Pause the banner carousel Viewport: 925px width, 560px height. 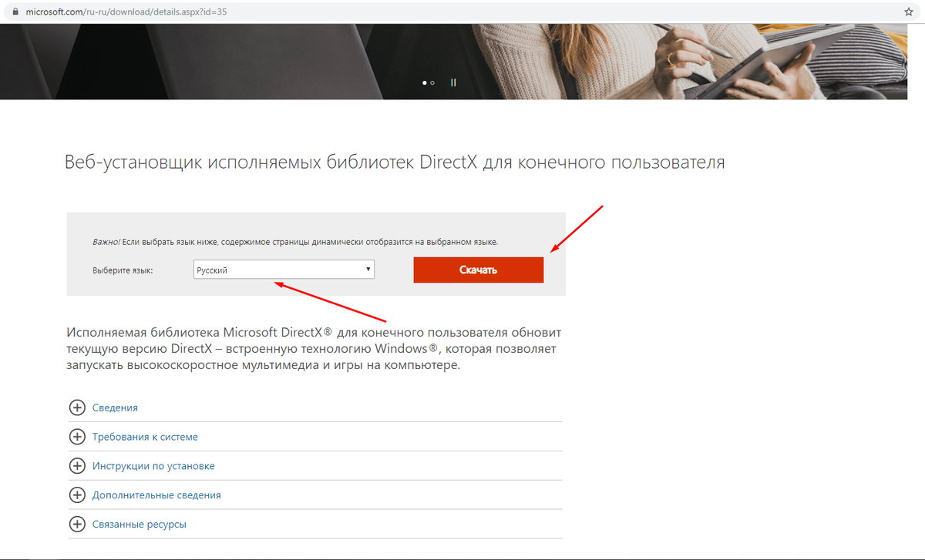click(453, 82)
